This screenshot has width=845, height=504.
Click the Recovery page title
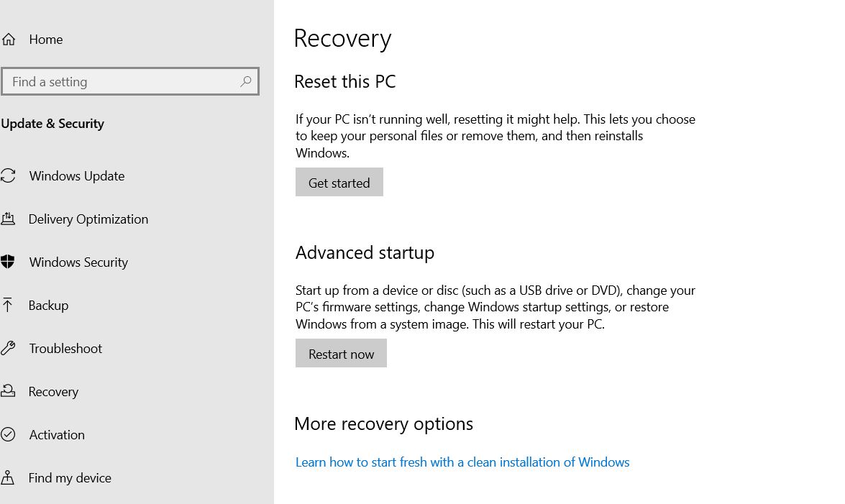click(343, 39)
